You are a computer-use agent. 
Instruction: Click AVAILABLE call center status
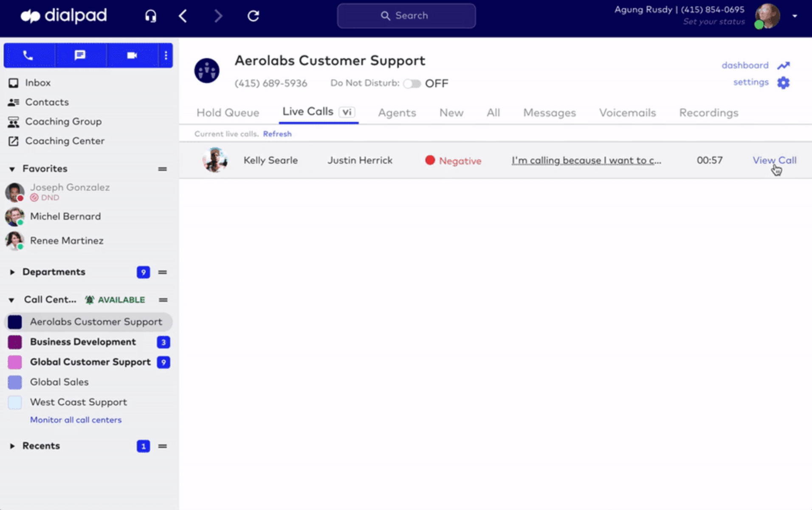(115, 300)
